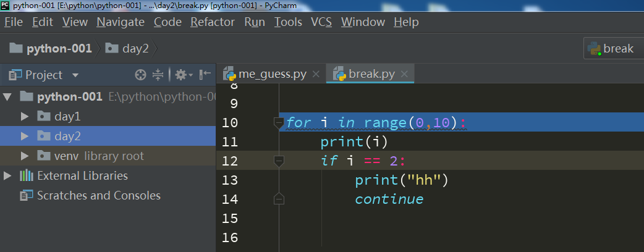Click the Scroll from Source crosshair icon
The image size is (644, 252).
pos(141,75)
